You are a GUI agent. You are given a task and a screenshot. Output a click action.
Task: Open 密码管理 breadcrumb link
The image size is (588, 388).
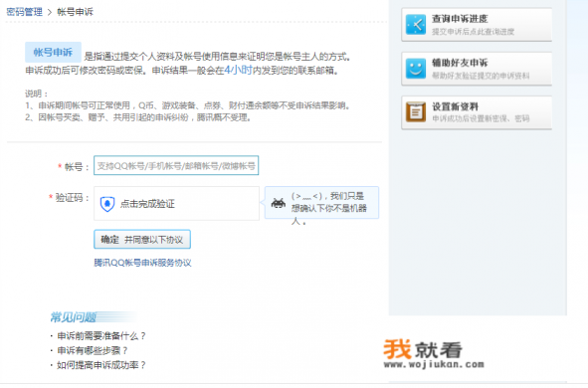click(24, 12)
